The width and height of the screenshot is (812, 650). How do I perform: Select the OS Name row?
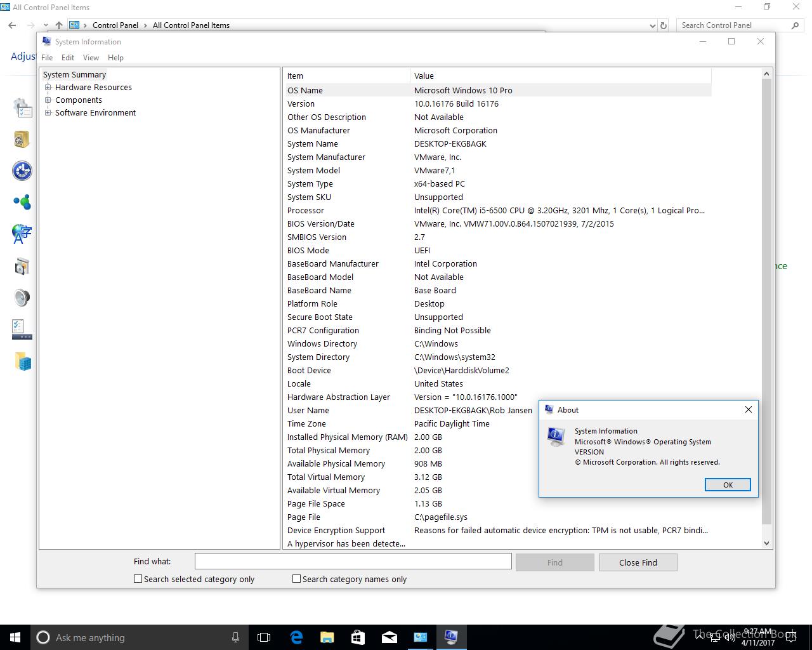(x=498, y=90)
